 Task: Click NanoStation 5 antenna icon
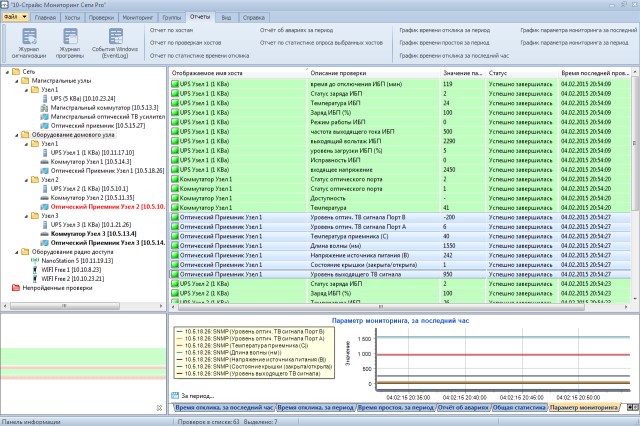[x=35, y=260]
